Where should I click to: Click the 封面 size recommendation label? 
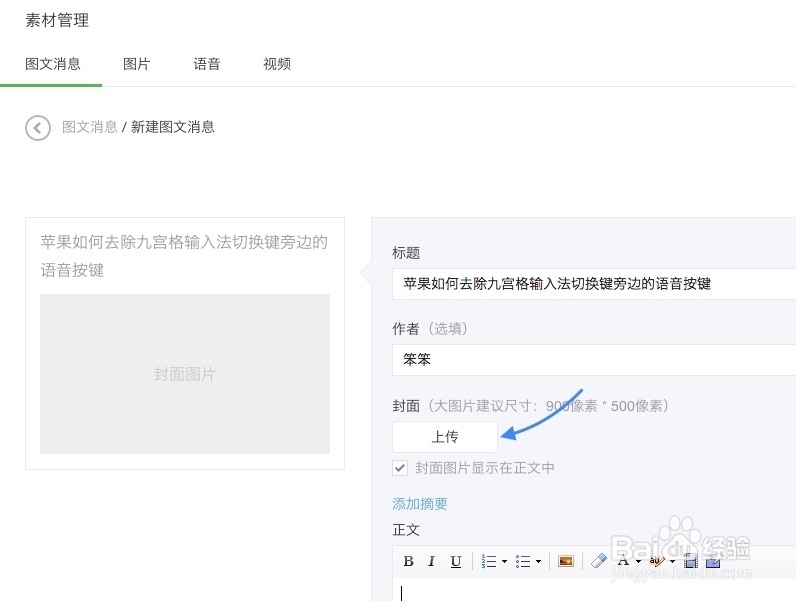(x=530, y=406)
